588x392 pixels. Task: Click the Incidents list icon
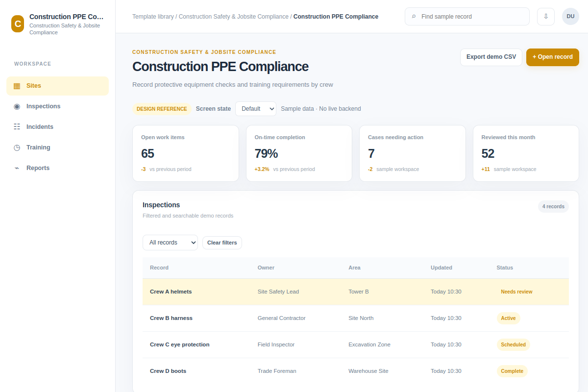[17, 127]
